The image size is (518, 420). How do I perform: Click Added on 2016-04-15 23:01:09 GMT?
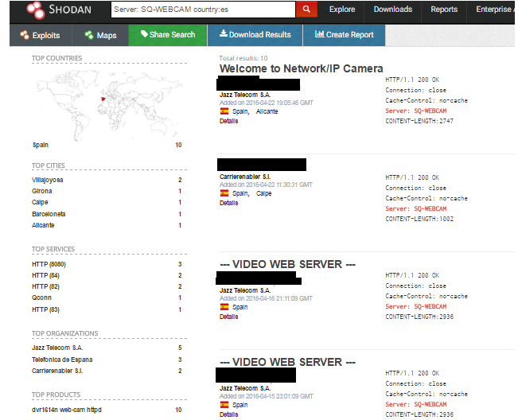(267, 396)
